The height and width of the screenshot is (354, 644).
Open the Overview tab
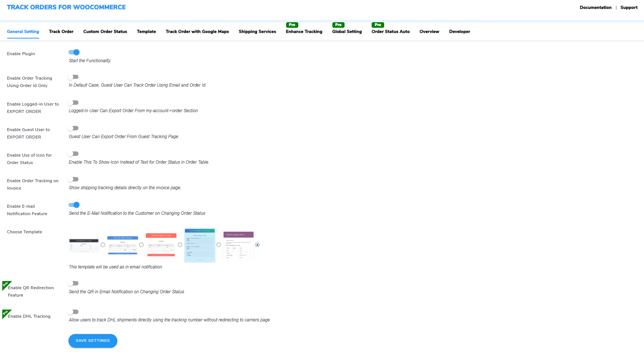[429, 31]
